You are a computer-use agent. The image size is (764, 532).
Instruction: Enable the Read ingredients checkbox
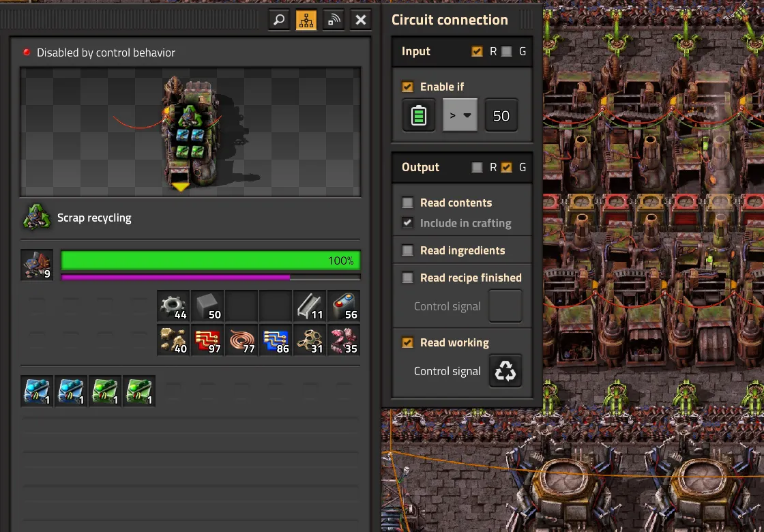[408, 250]
